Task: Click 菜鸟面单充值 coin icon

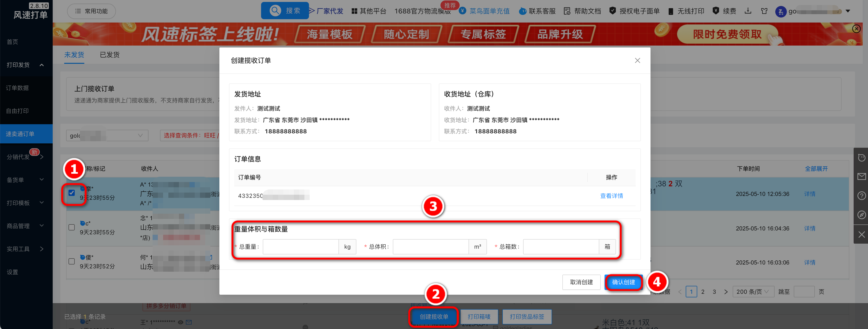Action: 463,11
